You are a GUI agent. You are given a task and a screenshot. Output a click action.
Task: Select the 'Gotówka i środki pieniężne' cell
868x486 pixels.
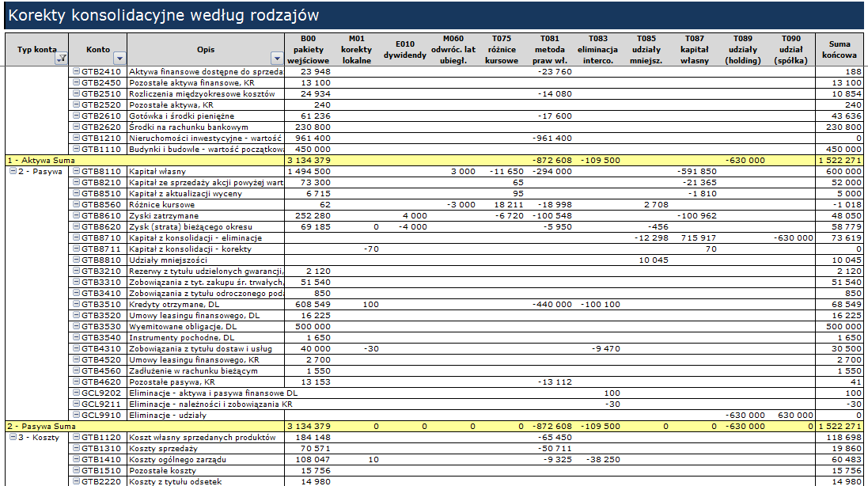pos(206,116)
